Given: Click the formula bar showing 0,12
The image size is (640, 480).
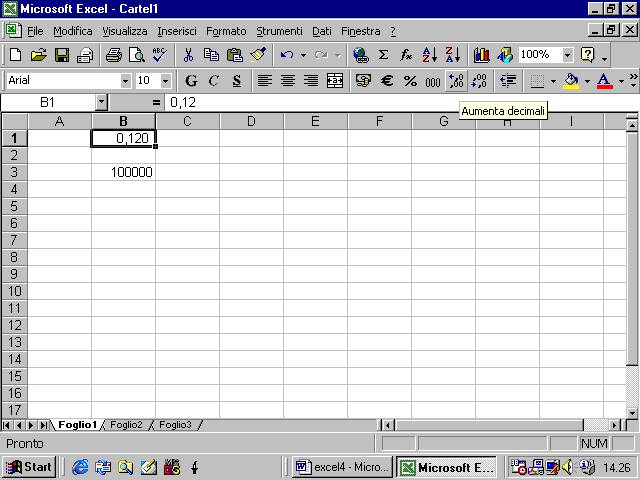Looking at the screenshot, I should [x=400, y=102].
